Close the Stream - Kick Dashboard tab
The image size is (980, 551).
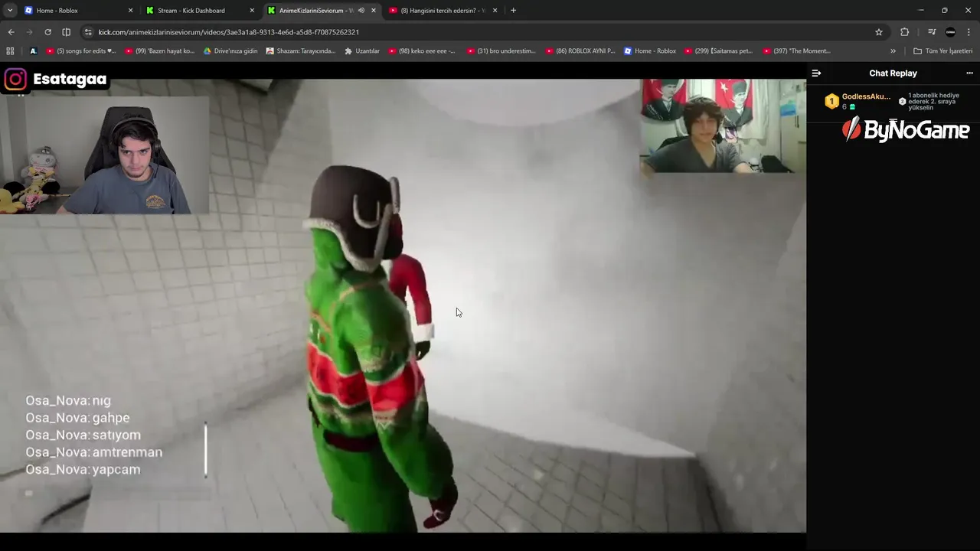click(252, 11)
